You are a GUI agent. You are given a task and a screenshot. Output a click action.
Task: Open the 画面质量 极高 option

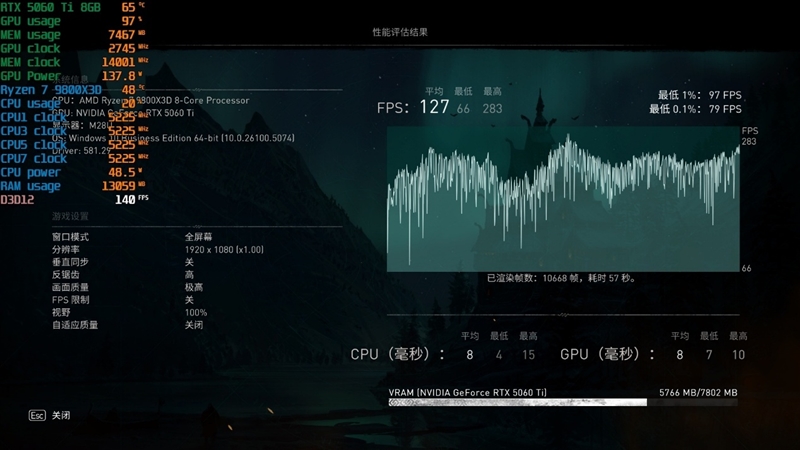[x=194, y=287]
